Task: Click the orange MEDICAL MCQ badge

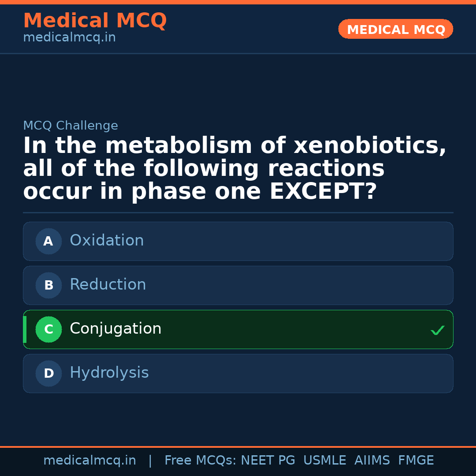Action: coord(395,30)
